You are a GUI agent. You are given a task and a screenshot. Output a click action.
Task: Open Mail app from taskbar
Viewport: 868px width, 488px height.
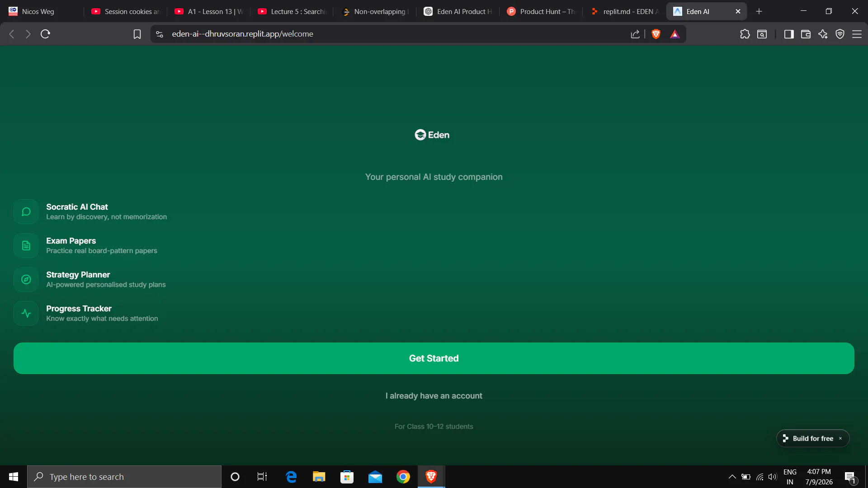tap(375, 477)
